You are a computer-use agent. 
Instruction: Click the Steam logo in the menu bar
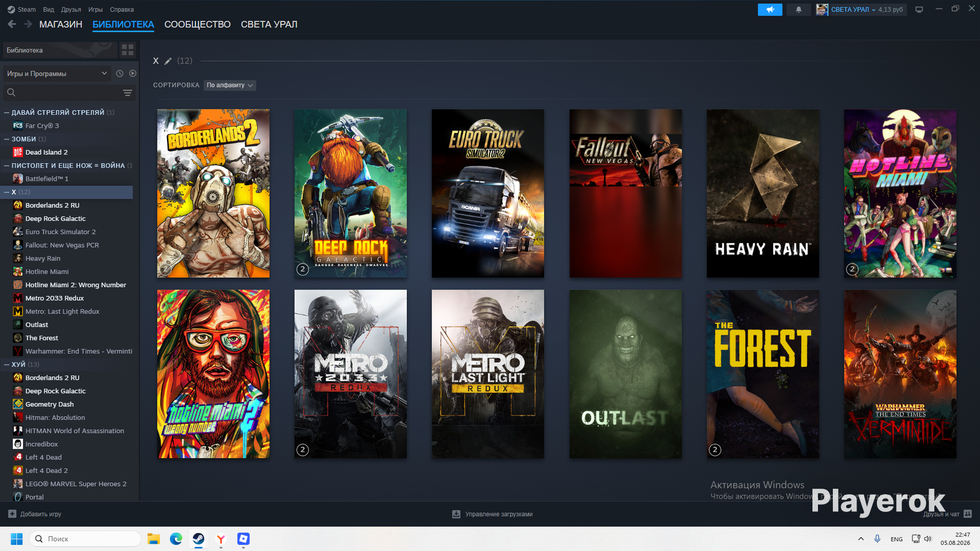point(11,9)
